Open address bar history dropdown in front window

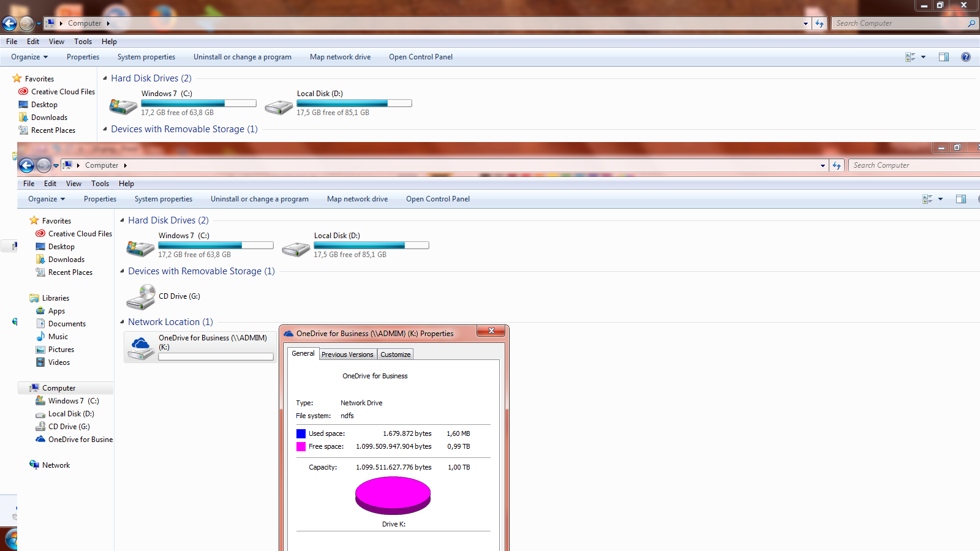(823, 165)
